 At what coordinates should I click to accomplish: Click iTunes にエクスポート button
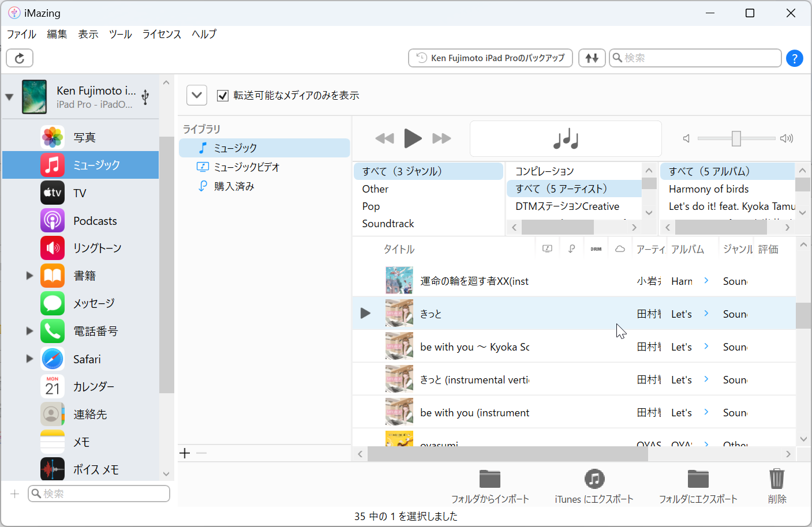tap(594, 487)
